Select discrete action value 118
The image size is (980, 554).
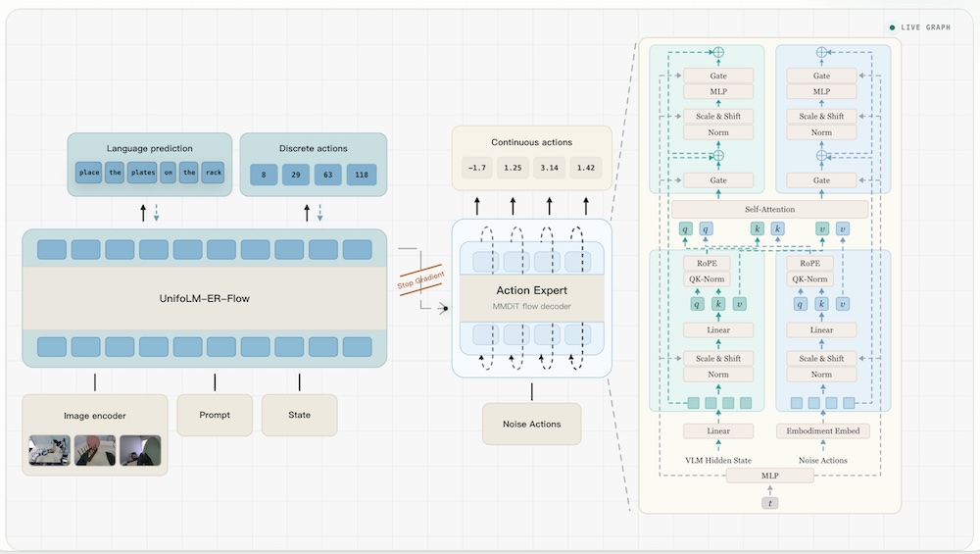[x=362, y=175]
